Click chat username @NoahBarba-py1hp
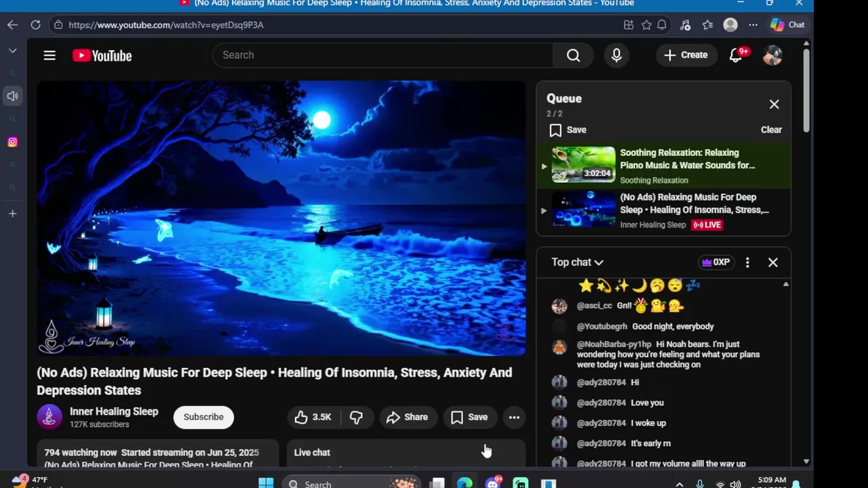868x488 pixels. pos(614,344)
